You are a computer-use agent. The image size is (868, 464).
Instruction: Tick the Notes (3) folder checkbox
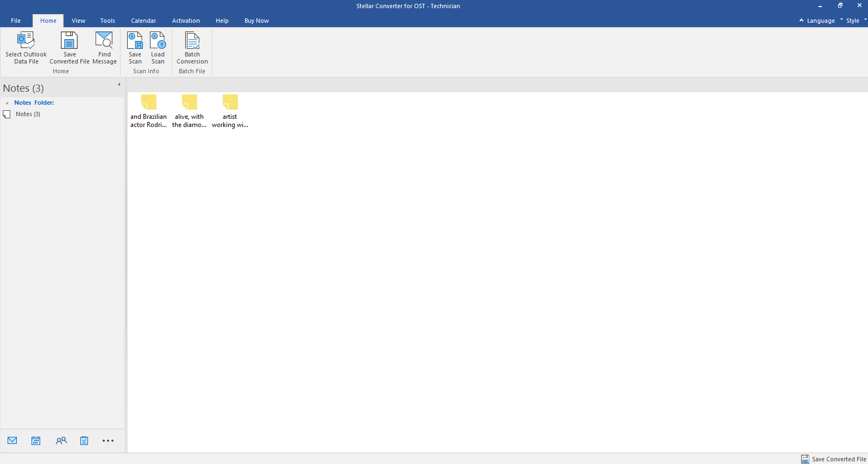(x=7, y=114)
